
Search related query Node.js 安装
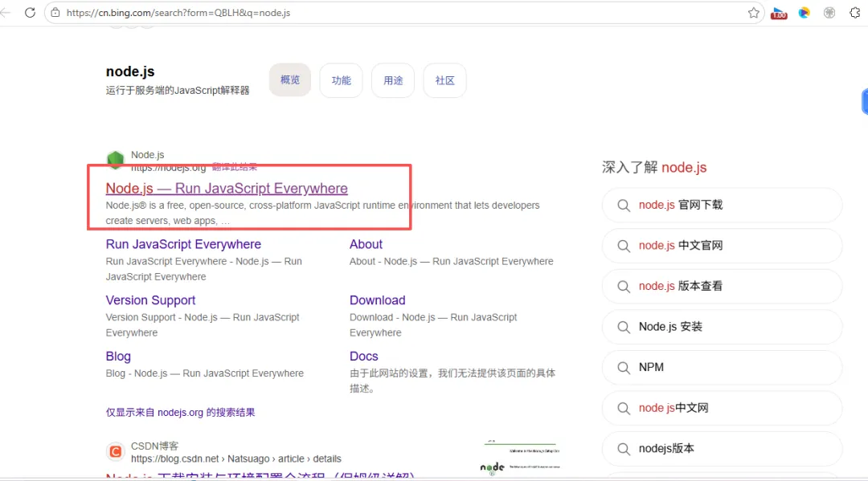pos(722,327)
